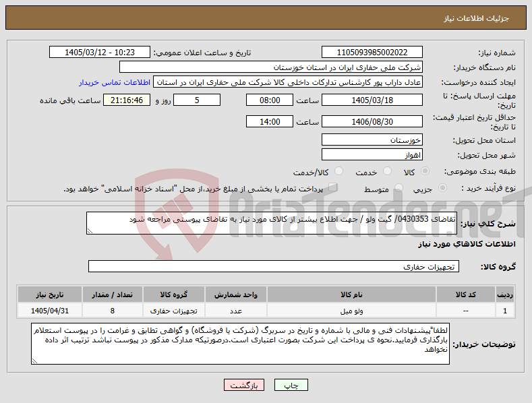Select the خدمت radio button
Viewport: 532px width, 403px height.
(387, 171)
